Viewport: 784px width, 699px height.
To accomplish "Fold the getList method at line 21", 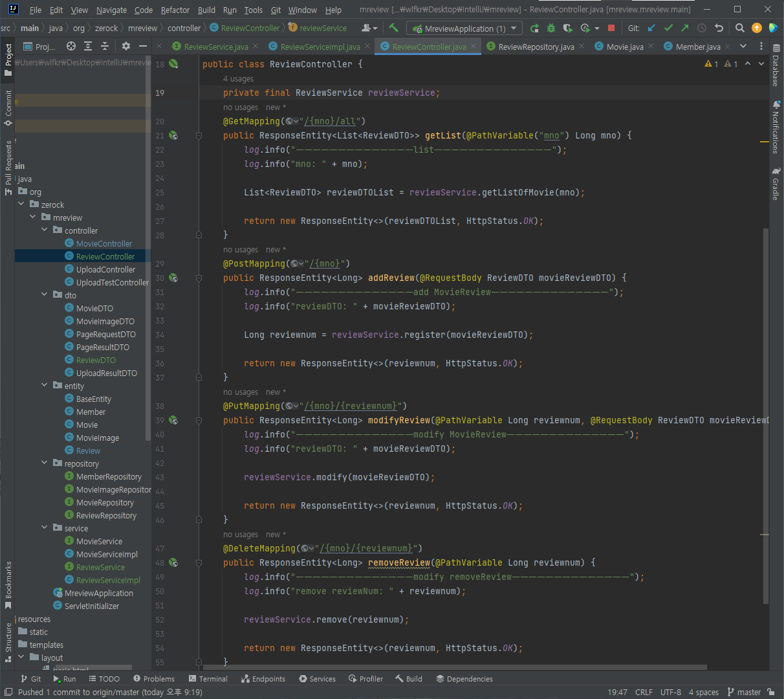I will 199,135.
